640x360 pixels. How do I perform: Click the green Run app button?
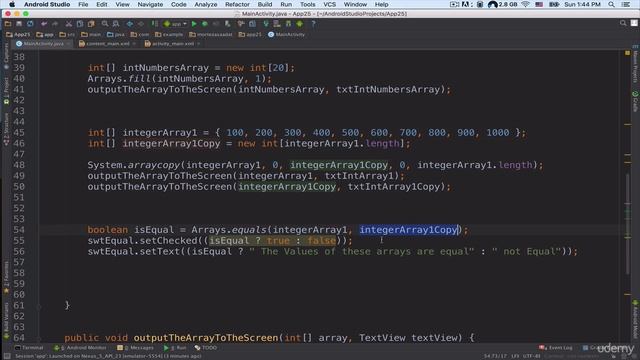(194, 24)
